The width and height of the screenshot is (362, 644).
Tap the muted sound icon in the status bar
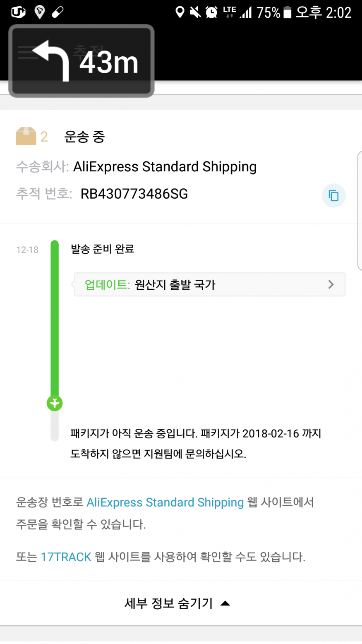click(x=195, y=12)
